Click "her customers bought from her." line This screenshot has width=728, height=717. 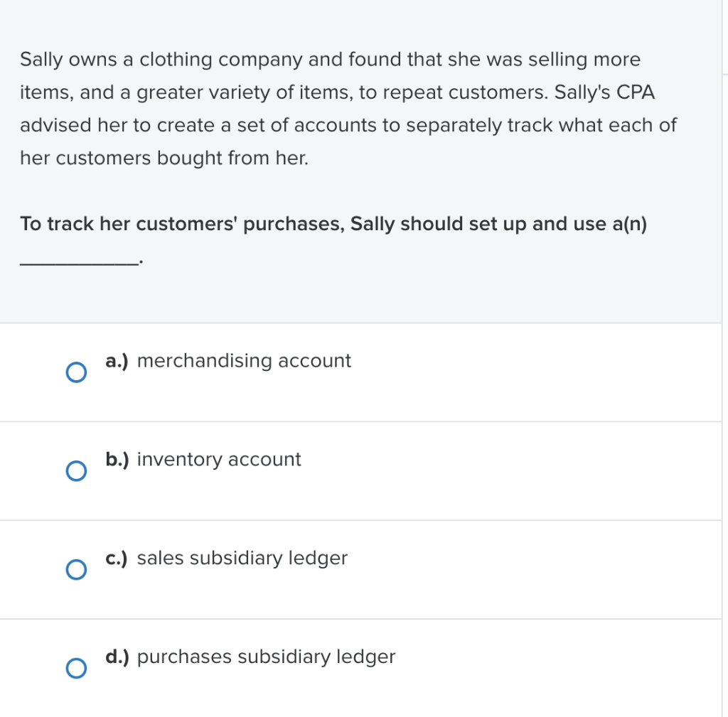point(164,158)
